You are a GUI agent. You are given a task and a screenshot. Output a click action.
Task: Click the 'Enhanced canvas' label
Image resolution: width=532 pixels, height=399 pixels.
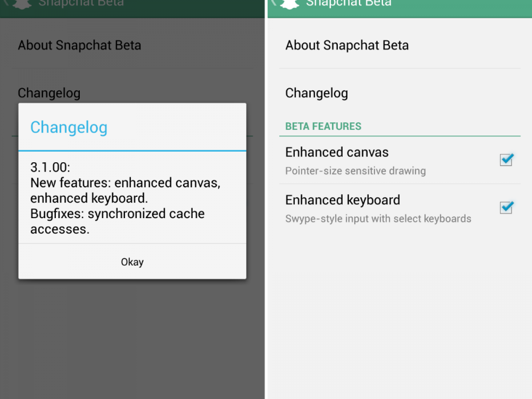(x=337, y=152)
